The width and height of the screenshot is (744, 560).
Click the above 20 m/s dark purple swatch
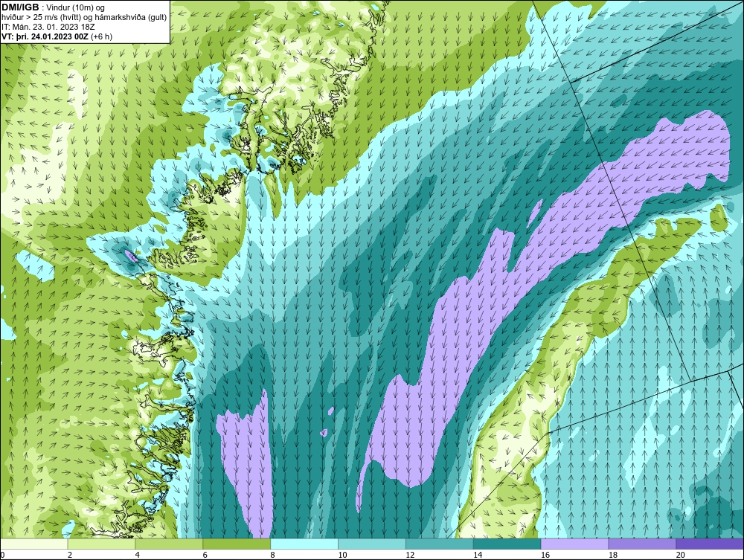(x=710, y=544)
